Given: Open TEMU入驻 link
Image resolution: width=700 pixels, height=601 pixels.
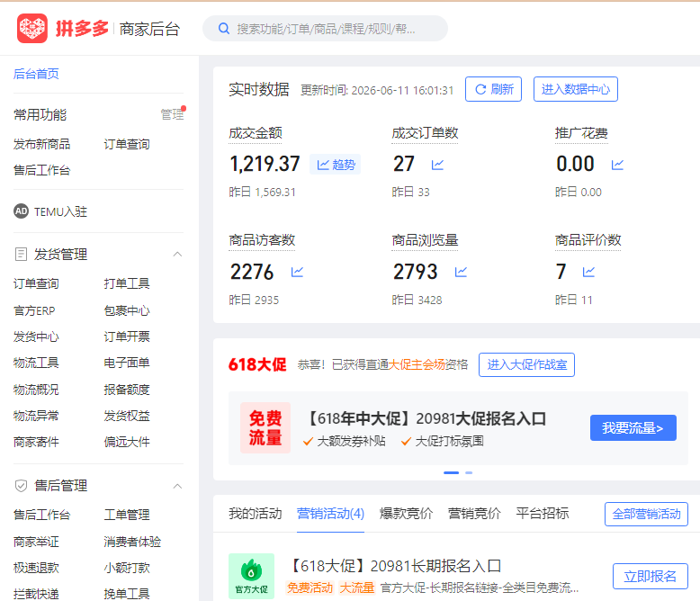Looking at the screenshot, I should pyautogui.click(x=60, y=211).
